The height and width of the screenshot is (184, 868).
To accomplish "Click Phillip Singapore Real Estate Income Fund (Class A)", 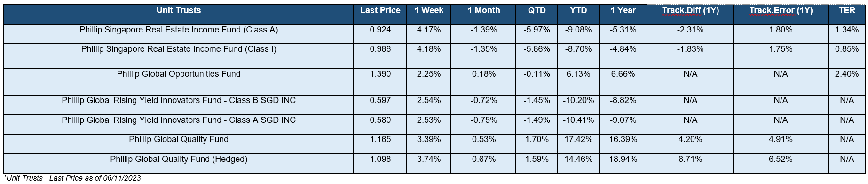I will coord(179,30).
